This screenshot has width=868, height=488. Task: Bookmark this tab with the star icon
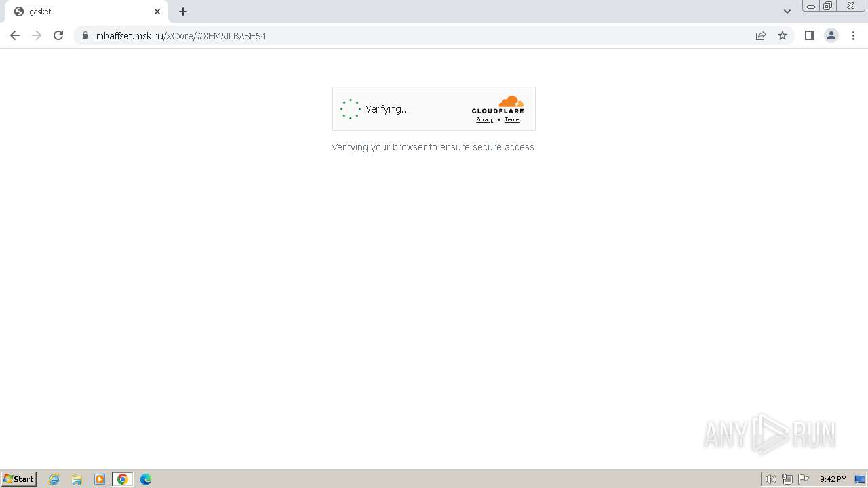[x=783, y=35]
